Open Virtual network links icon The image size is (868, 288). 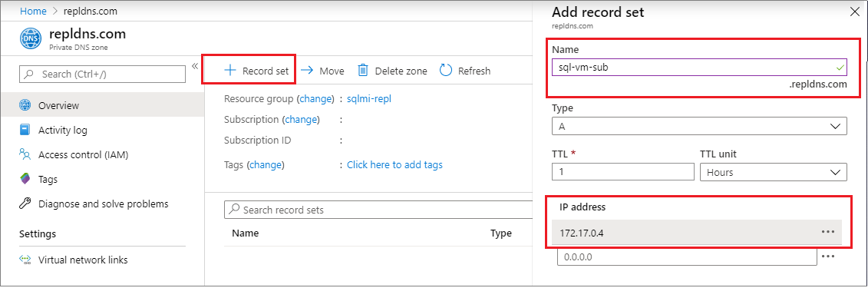pyautogui.click(x=25, y=260)
